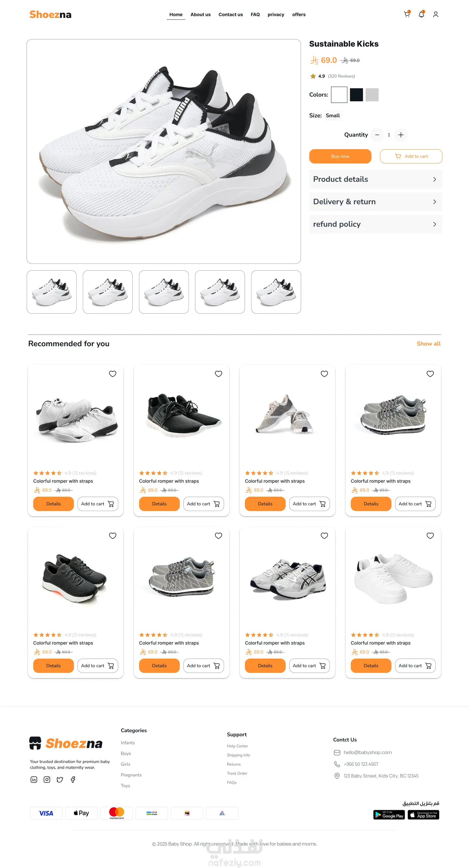Screen dimensions: 469x868
Task: Increase quantity with the plus button
Action: tap(401, 135)
